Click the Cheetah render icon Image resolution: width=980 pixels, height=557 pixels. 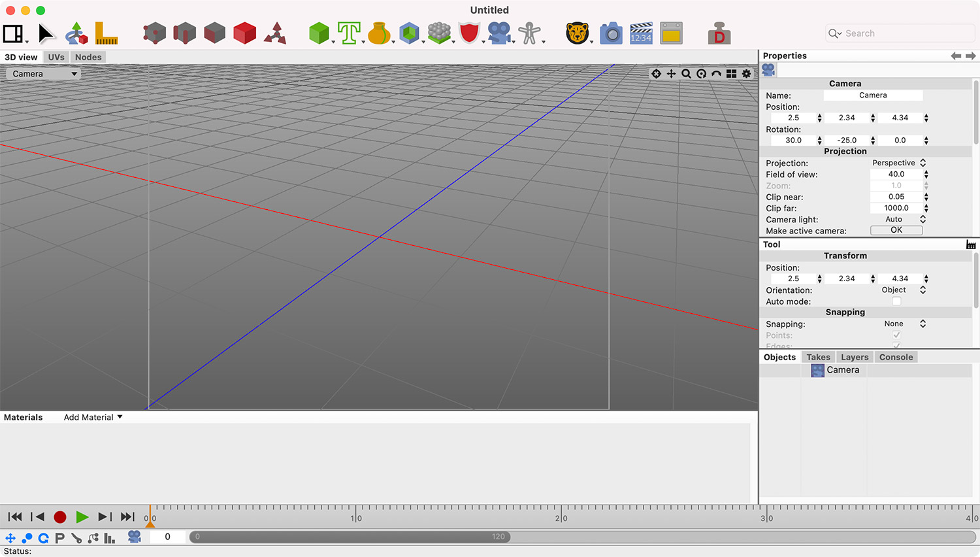578,33
